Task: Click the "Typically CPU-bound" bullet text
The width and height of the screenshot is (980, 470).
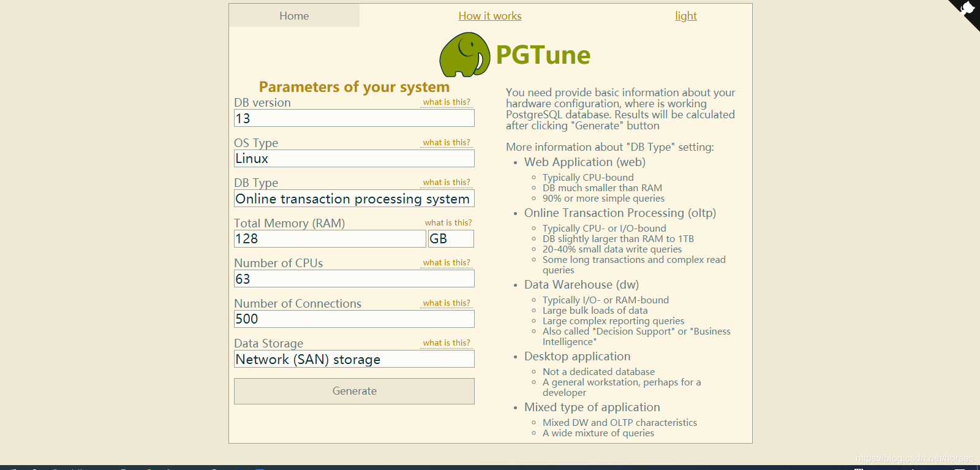Action: pos(588,178)
